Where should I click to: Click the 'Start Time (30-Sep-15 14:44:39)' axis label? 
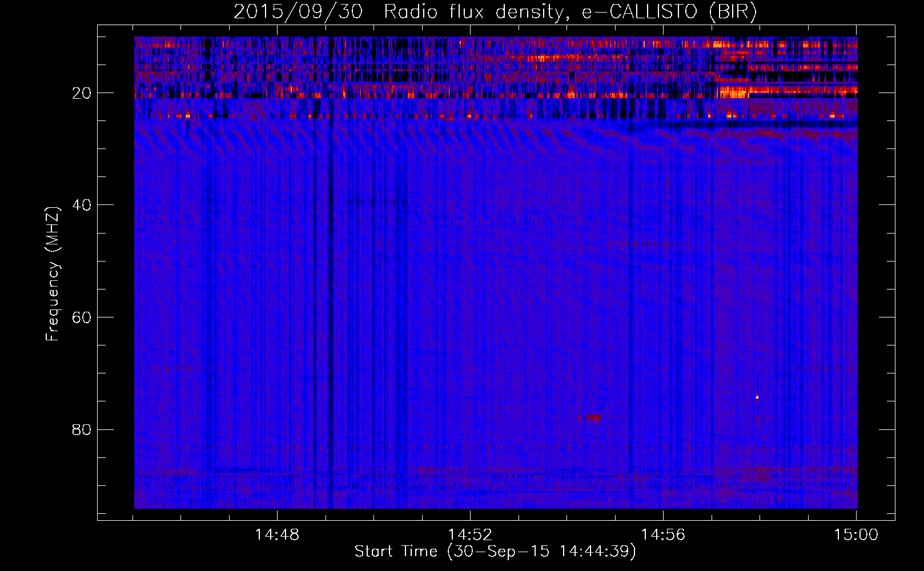coord(495,552)
